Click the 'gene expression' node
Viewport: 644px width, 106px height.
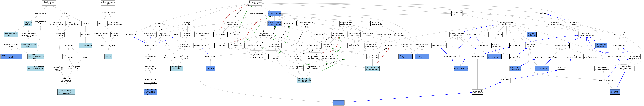point(391,45)
